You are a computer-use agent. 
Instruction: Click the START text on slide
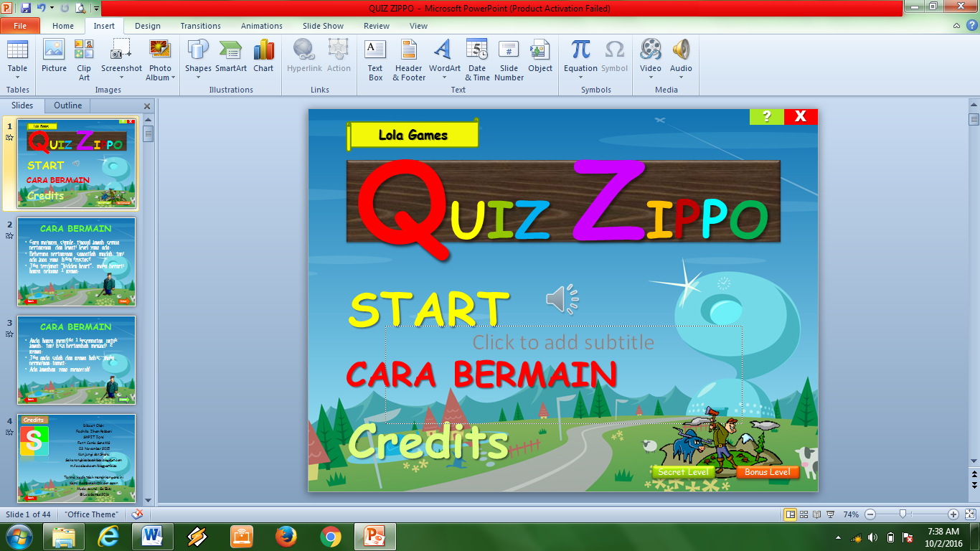[x=429, y=309]
